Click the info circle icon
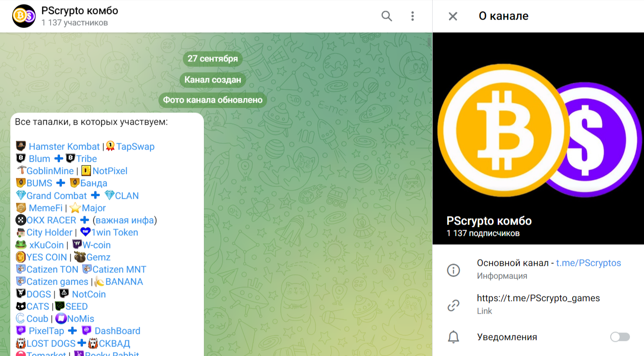Screen dimensions: 644x356 pyautogui.click(x=453, y=270)
